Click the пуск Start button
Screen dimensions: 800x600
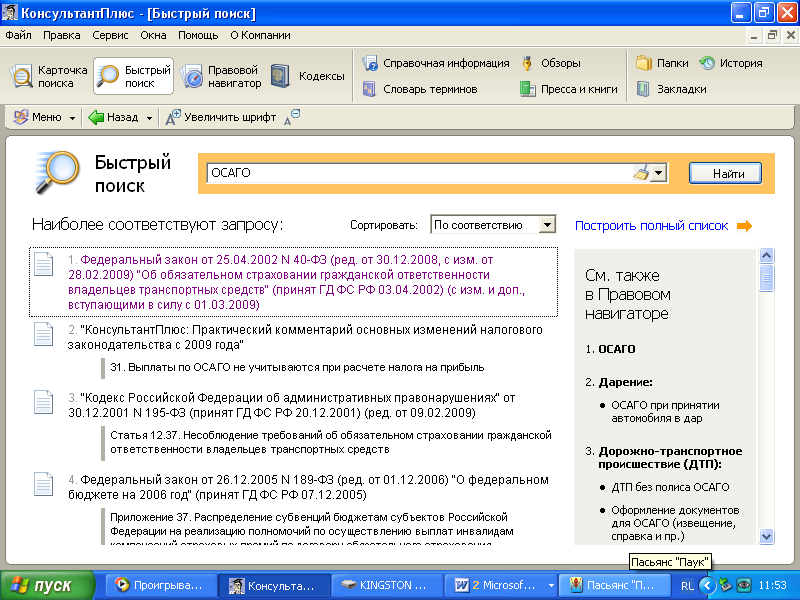point(47,586)
